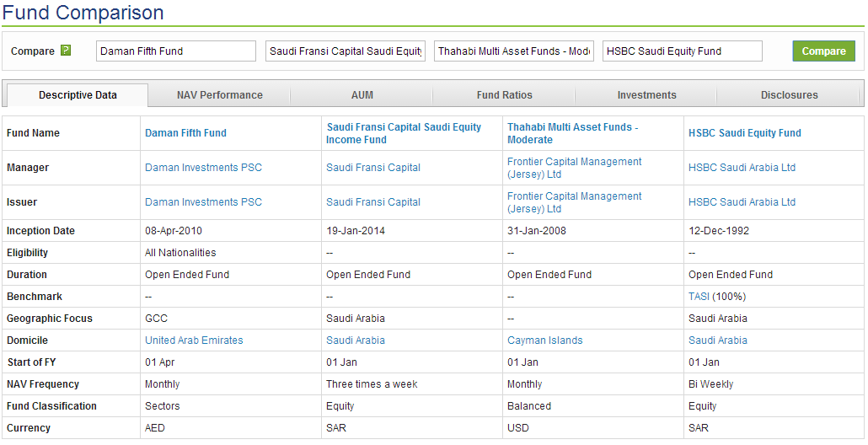
Task: Focus the Daman Fifth Fund input field
Action: click(x=176, y=51)
